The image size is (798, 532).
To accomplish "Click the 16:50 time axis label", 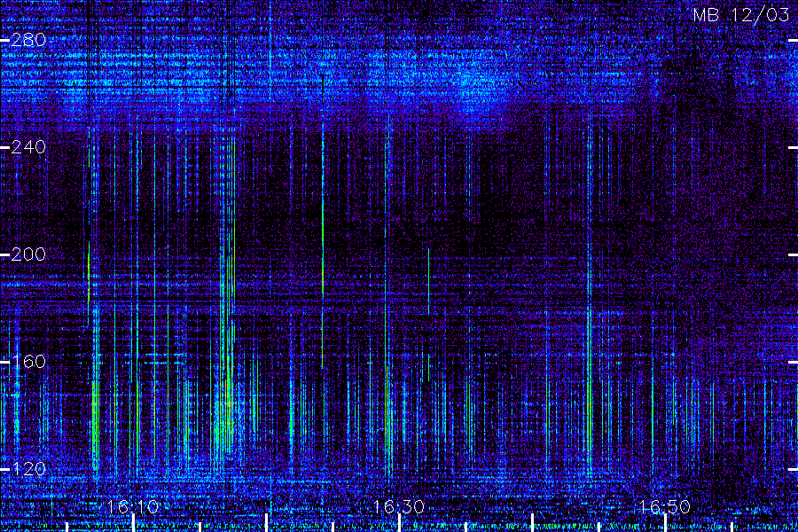I will pos(664,506).
